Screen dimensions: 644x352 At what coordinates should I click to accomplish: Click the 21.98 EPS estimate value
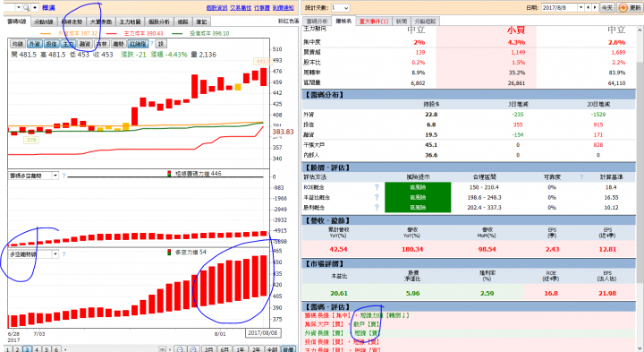coord(607,293)
